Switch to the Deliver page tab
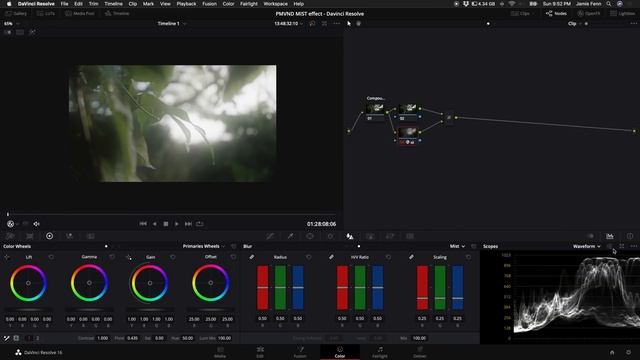640x360 pixels. tap(420, 352)
